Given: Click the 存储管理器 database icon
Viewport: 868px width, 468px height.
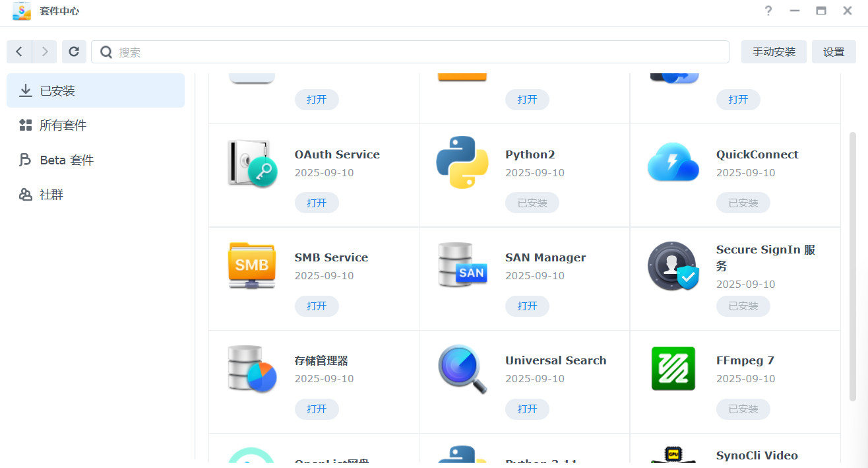Looking at the screenshot, I should 252,368.
